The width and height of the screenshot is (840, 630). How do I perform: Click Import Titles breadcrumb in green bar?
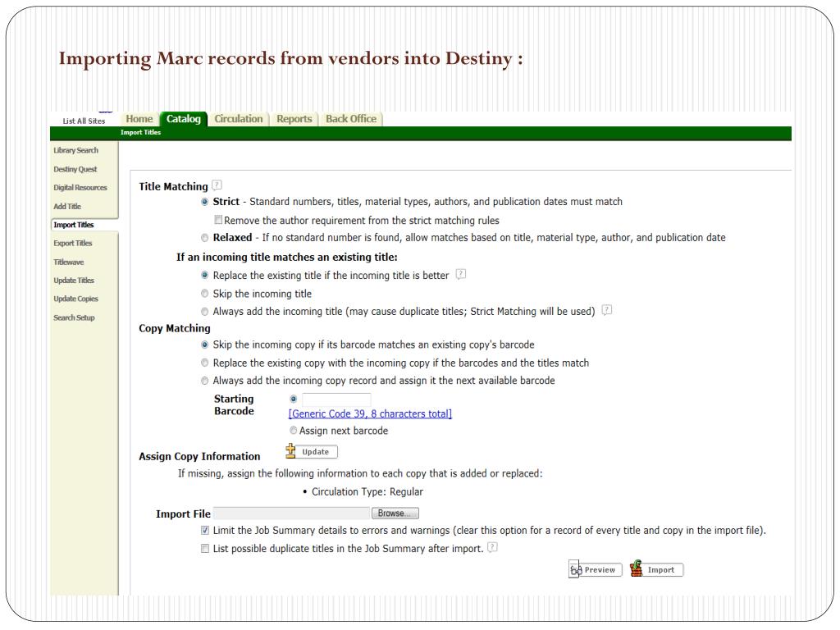pos(140,132)
